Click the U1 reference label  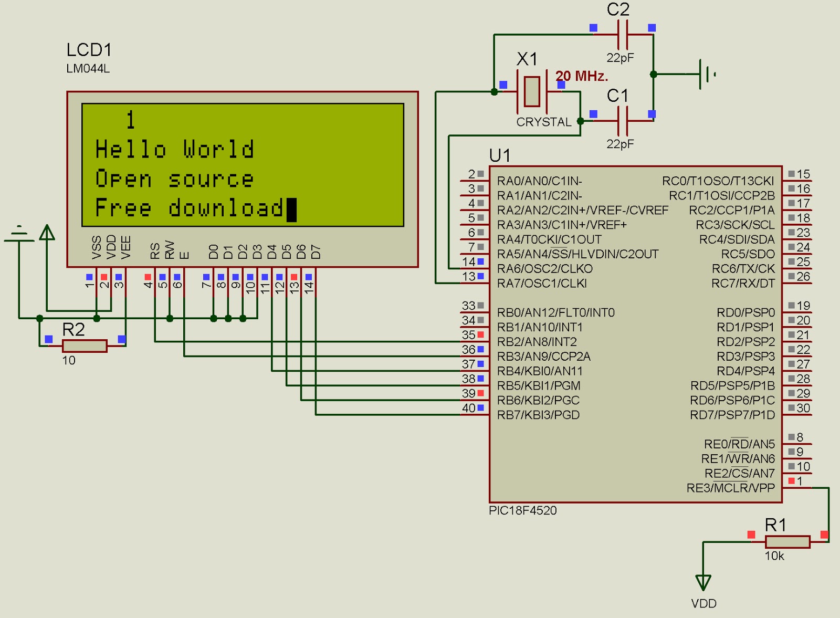coord(500,155)
